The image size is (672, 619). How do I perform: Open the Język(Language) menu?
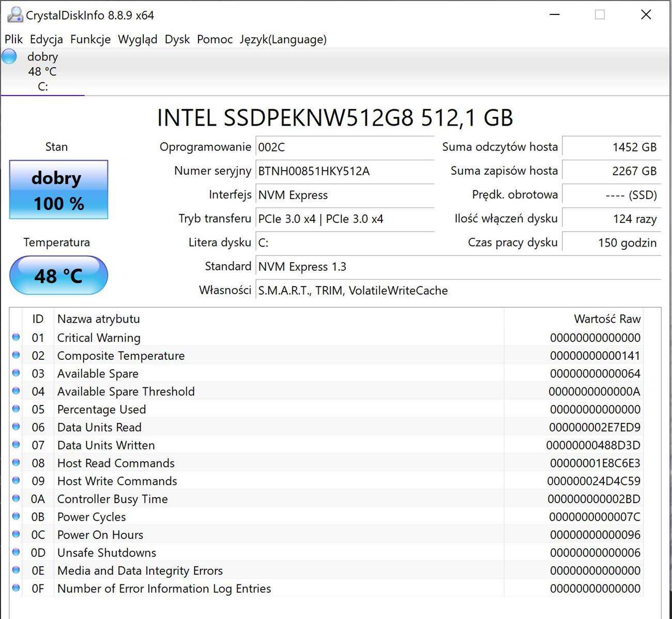(283, 39)
